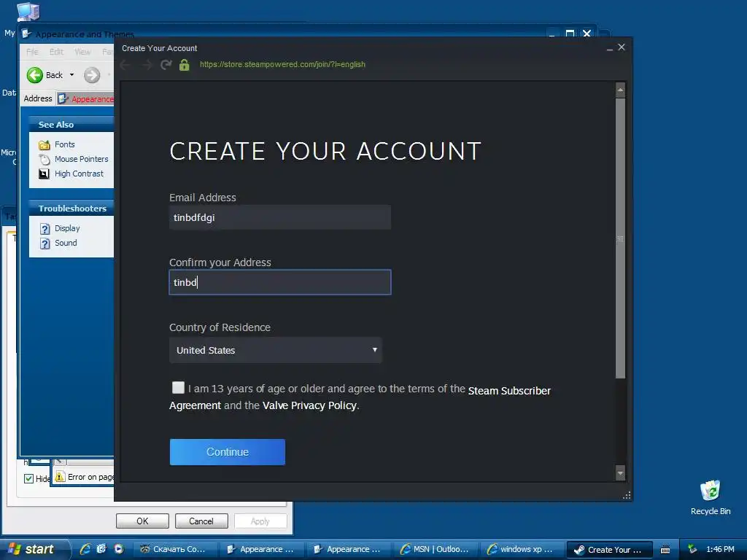Click the keyboard icon in taskbar
The width and height of the screenshot is (747, 560).
(x=665, y=550)
